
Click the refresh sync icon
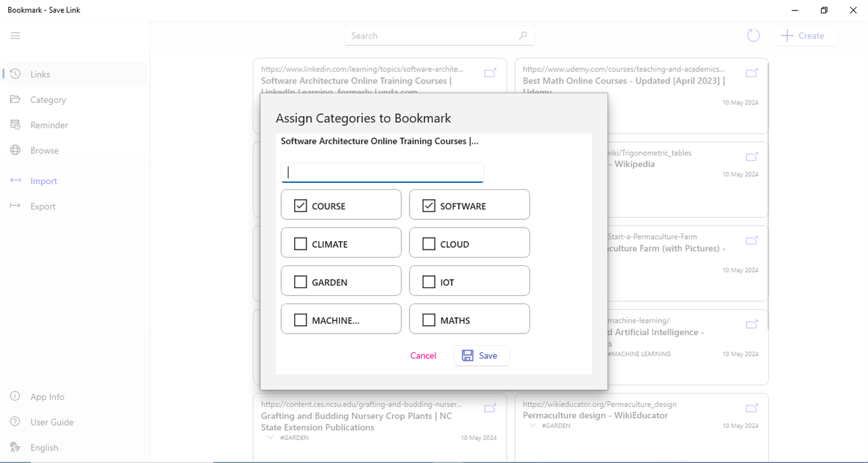pyautogui.click(x=753, y=35)
